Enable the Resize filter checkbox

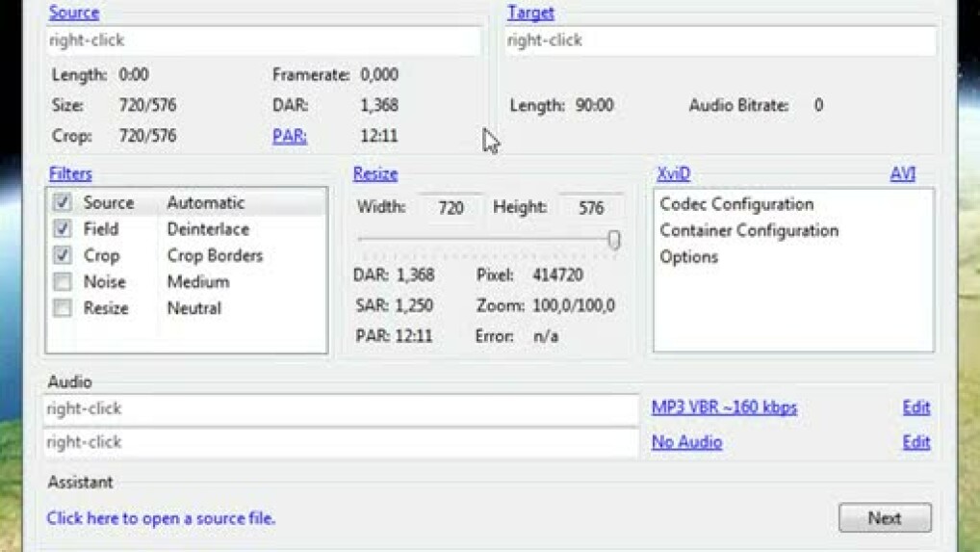[x=63, y=308]
